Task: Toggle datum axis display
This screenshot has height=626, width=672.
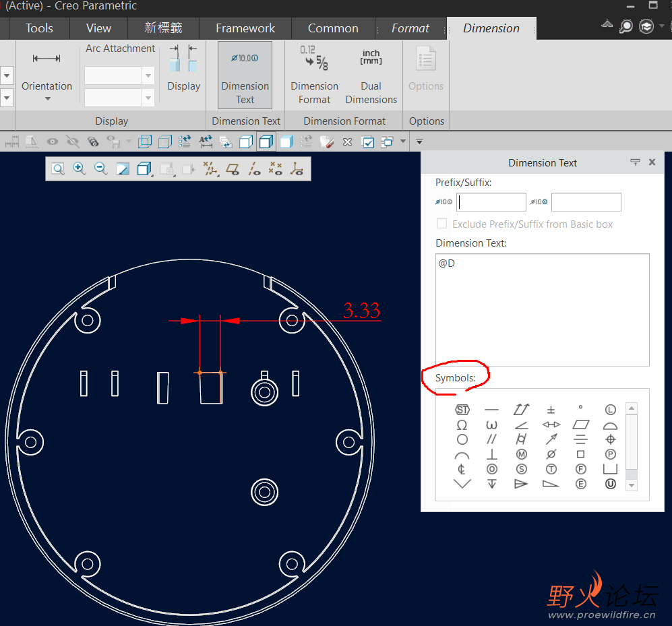Action: click(x=255, y=169)
